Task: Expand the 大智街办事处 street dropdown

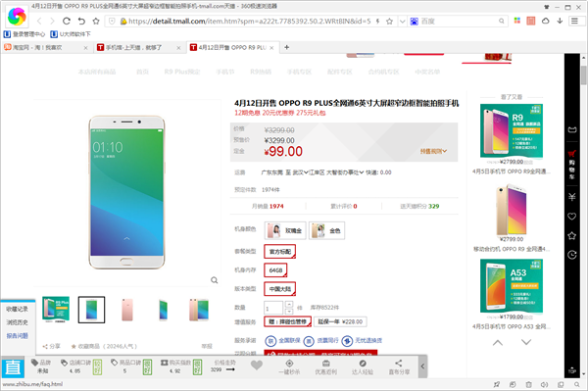Action: point(345,172)
